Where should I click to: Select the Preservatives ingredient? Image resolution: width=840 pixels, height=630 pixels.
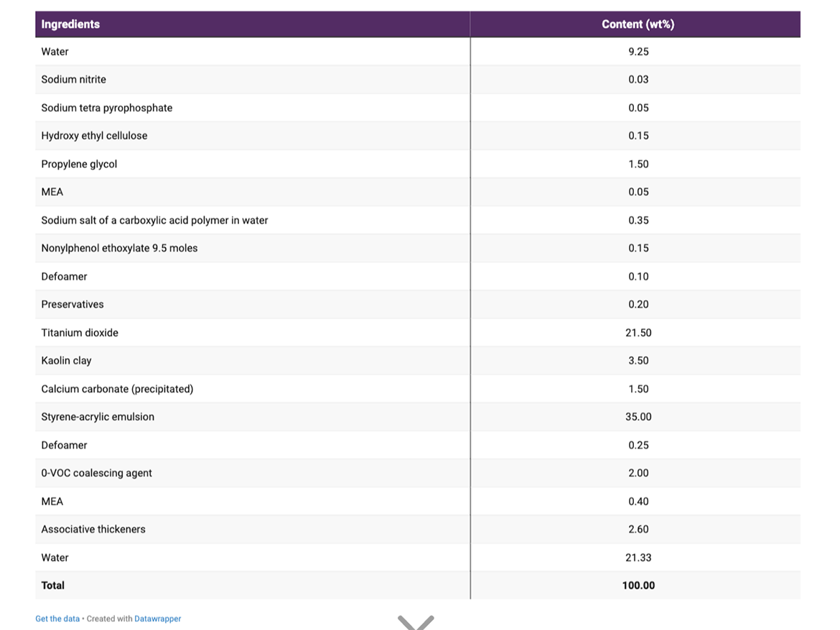[73, 304]
